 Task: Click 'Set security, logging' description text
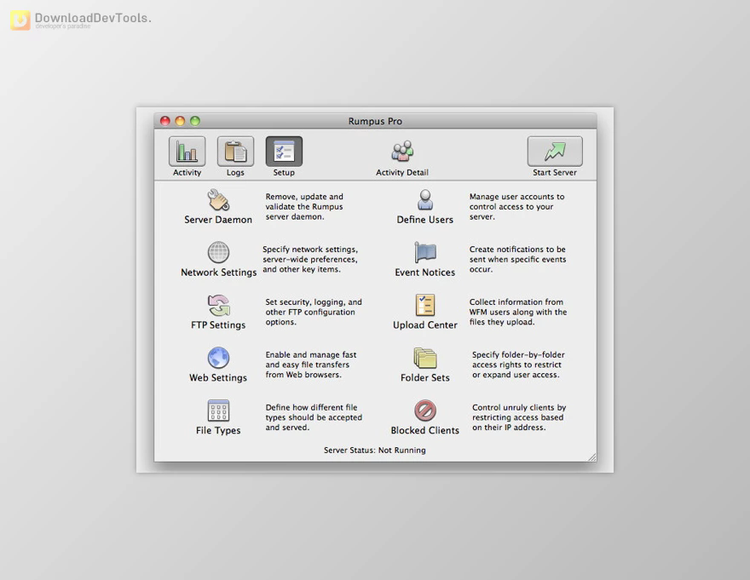pos(314,312)
